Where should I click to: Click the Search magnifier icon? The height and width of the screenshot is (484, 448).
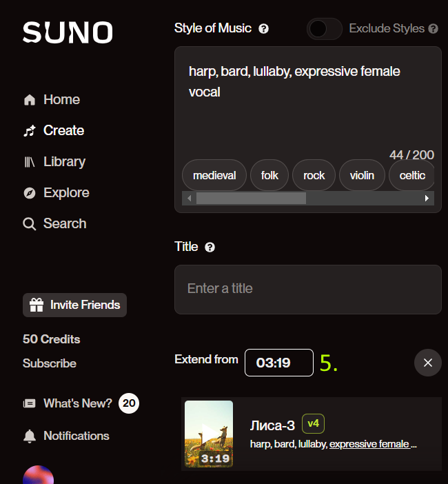[x=30, y=224]
